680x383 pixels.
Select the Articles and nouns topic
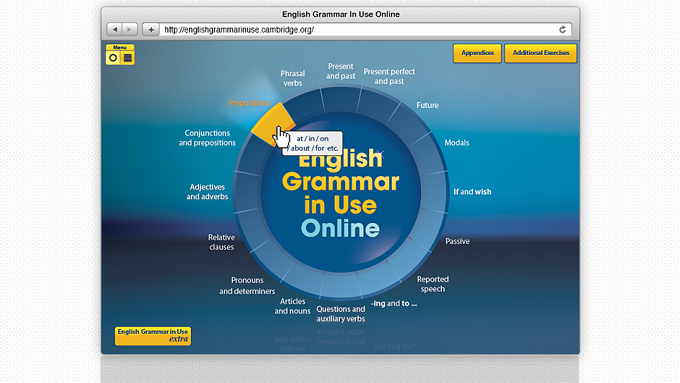click(x=292, y=306)
